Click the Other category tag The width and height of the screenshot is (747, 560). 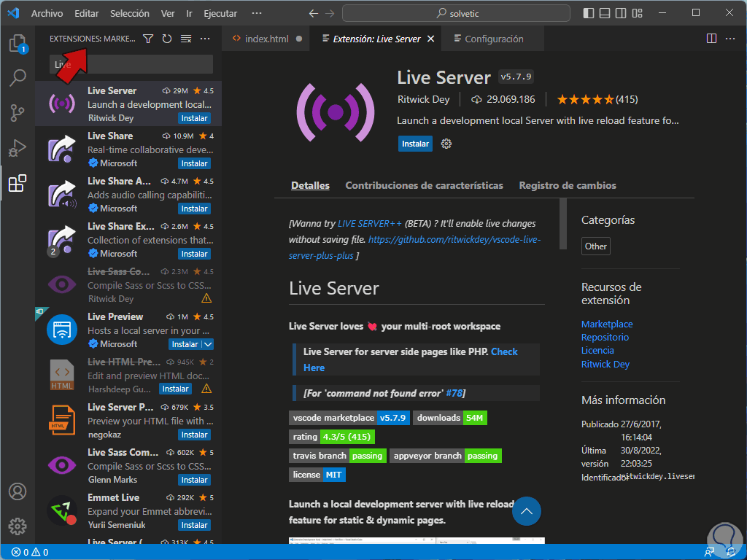[x=595, y=246]
